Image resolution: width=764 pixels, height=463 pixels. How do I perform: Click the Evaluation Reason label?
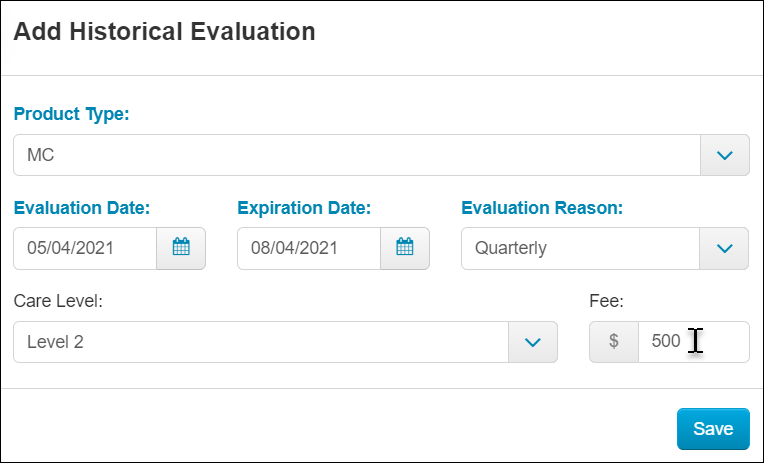[542, 208]
